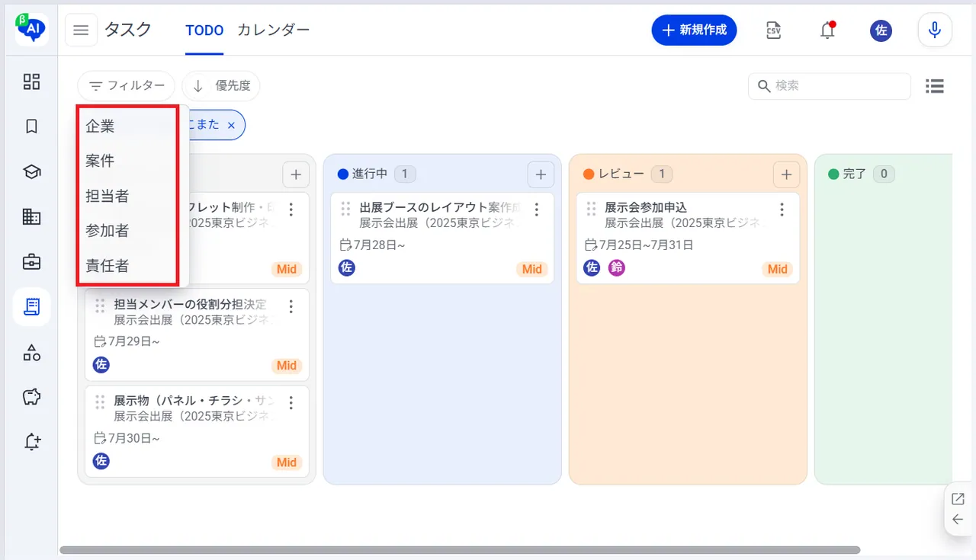The image size is (976, 560).
Task: Open the bookmark icon in sidebar
Action: 31,126
